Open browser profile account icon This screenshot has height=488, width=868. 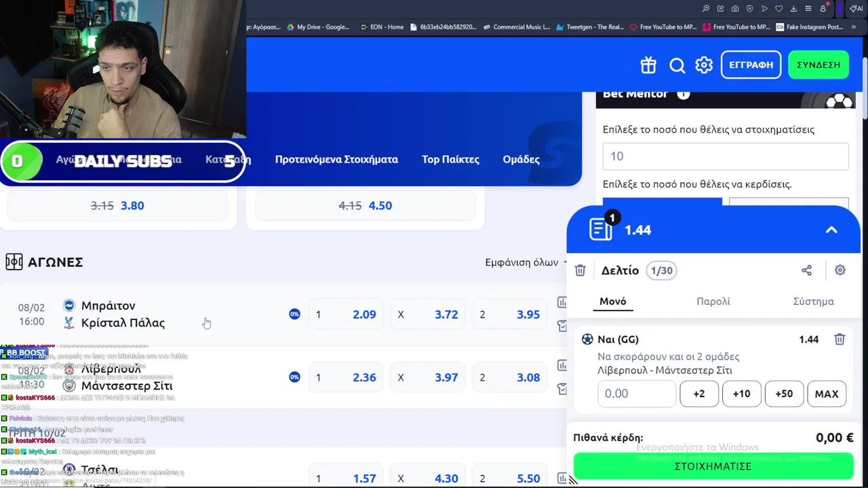(x=823, y=8)
